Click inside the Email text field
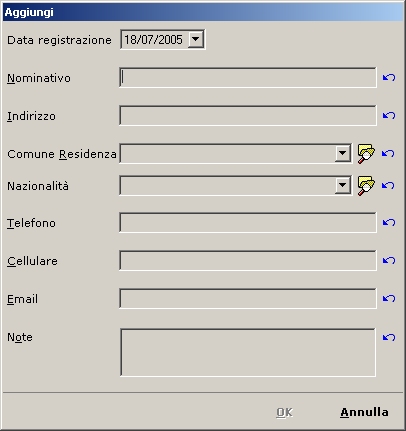This screenshot has height=431, width=406. pyautogui.click(x=248, y=299)
